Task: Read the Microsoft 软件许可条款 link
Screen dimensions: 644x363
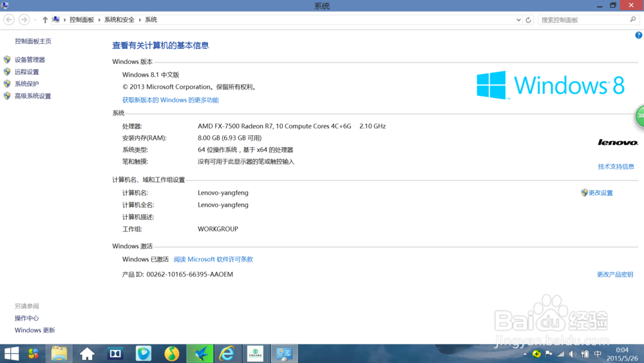Action: point(213,259)
